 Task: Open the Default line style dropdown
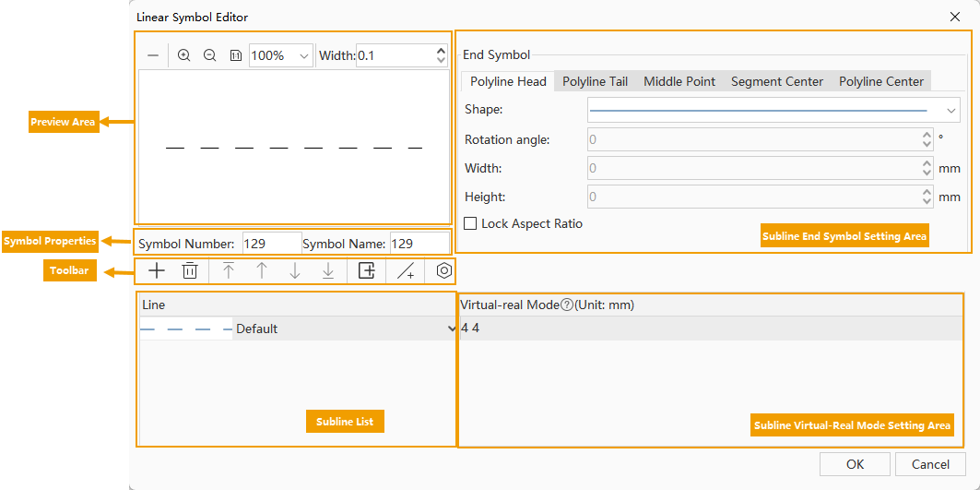(x=450, y=329)
